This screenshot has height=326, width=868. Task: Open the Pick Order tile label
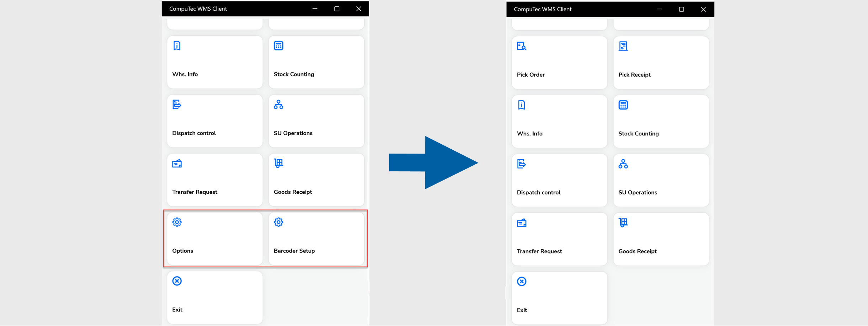531,75
